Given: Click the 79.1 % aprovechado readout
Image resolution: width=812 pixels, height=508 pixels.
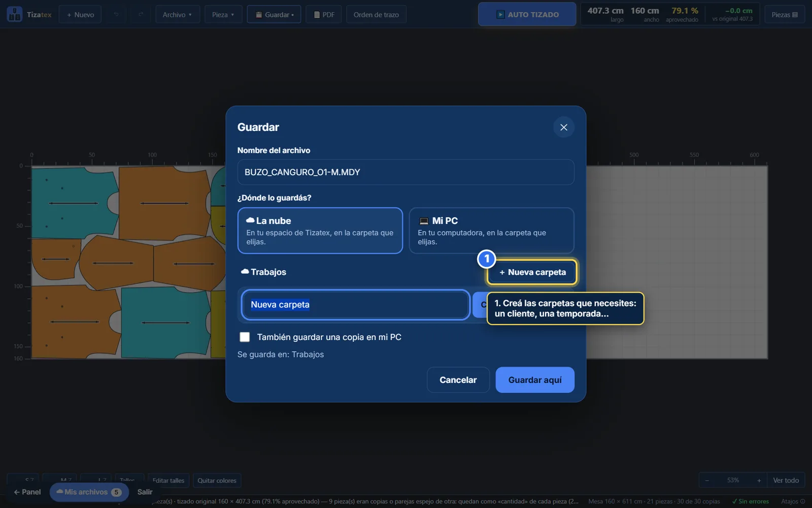Looking at the screenshot, I should point(683,14).
